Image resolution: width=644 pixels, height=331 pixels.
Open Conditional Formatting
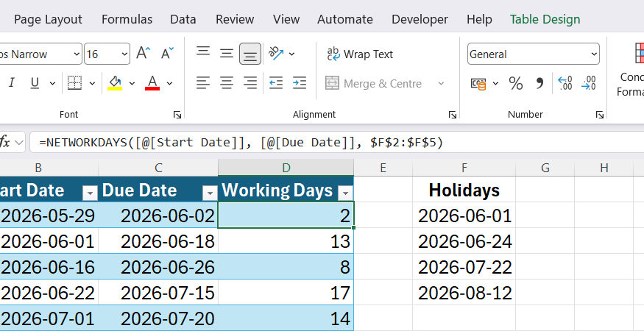coord(631,70)
